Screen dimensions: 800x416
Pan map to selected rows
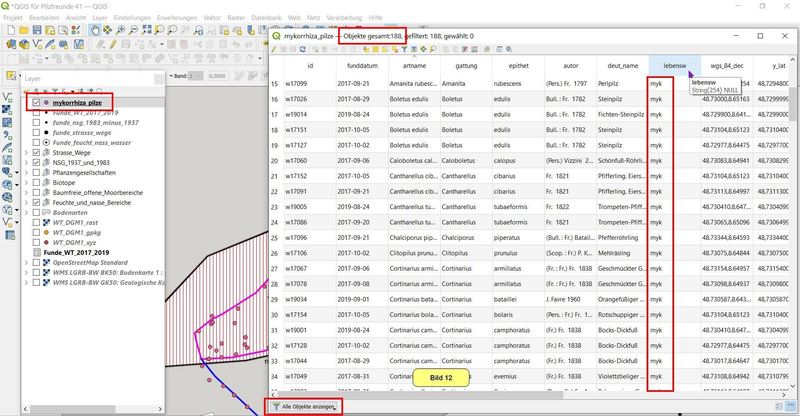coord(423,49)
